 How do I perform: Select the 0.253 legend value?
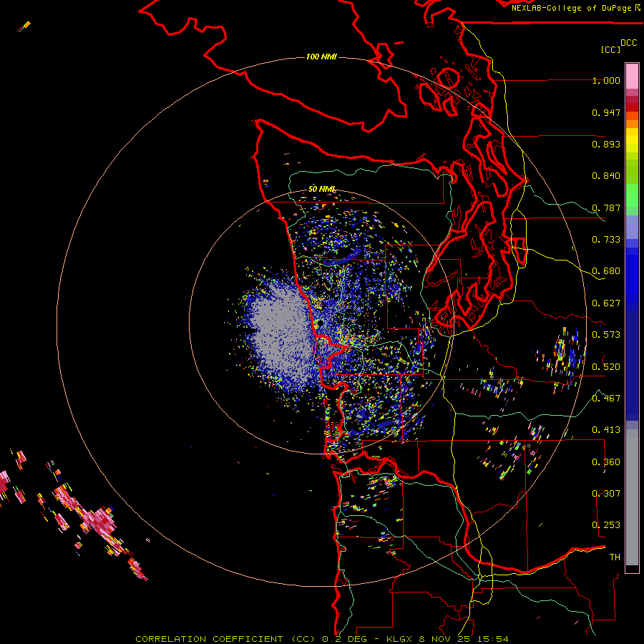click(x=606, y=525)
